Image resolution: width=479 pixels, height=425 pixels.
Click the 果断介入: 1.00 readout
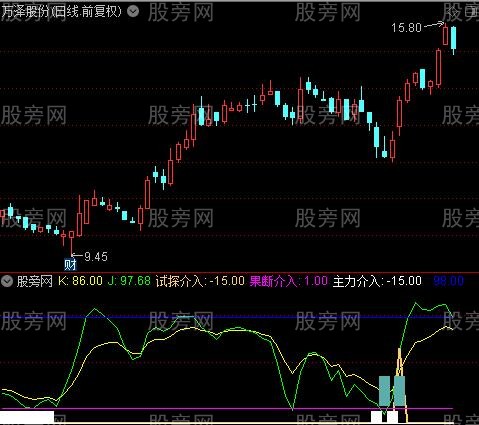[289, 281]
